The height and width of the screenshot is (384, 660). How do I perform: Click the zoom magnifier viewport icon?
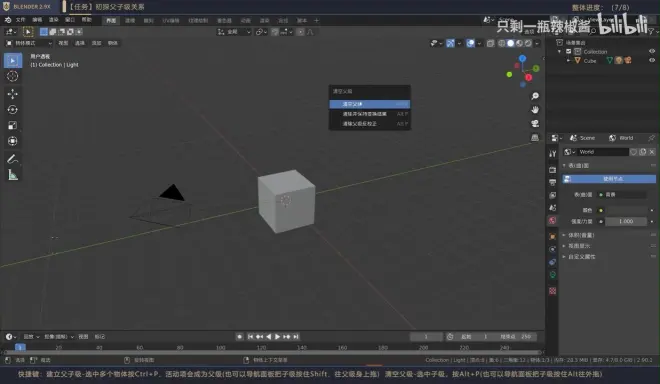(535, 96)
